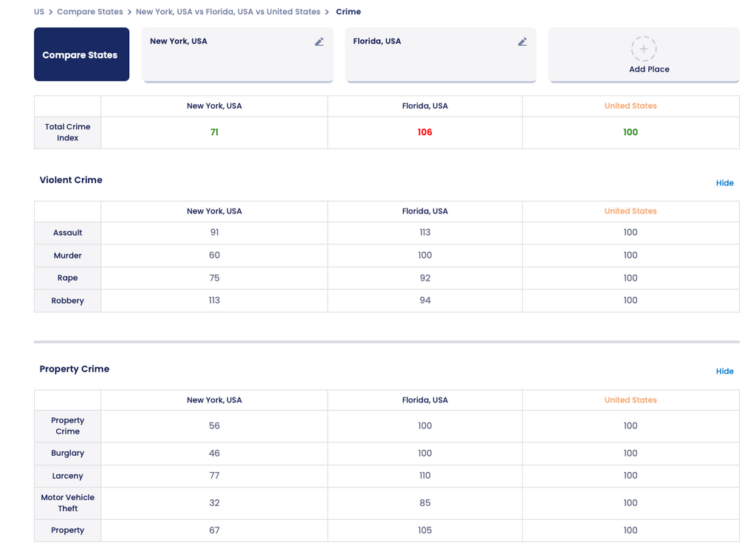756x551 pixels.
Task: Select the Crime breadcrumb item
Action: coord(348,12)
